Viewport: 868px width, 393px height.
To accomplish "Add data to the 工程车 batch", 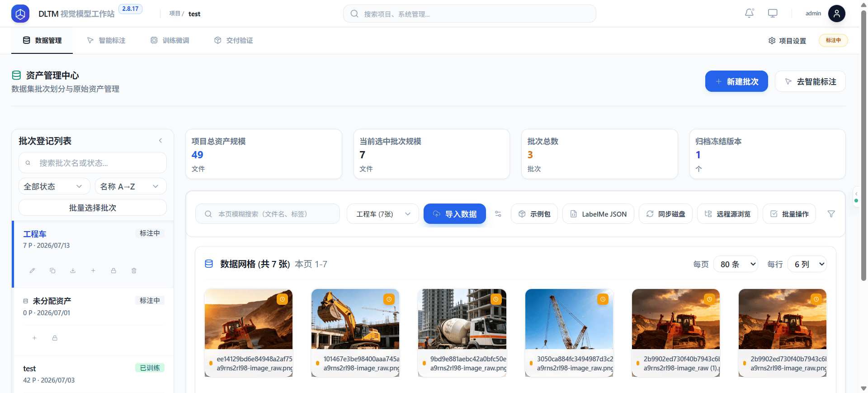I will [x=93, y=270].
